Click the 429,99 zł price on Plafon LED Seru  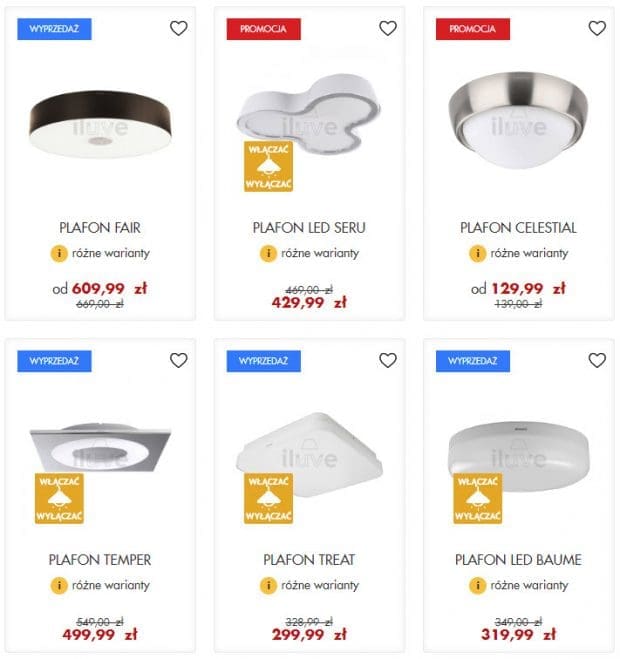coord(309,303)
